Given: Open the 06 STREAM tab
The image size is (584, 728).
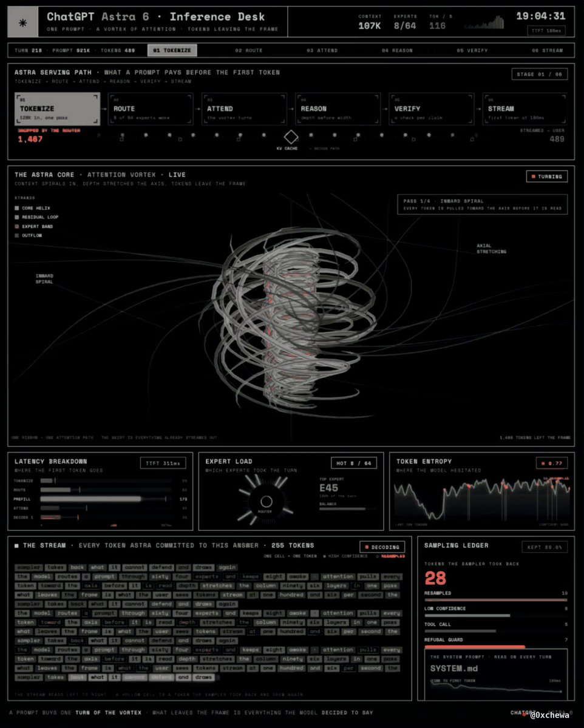Looking at the screenshot, I should (547, 50).
